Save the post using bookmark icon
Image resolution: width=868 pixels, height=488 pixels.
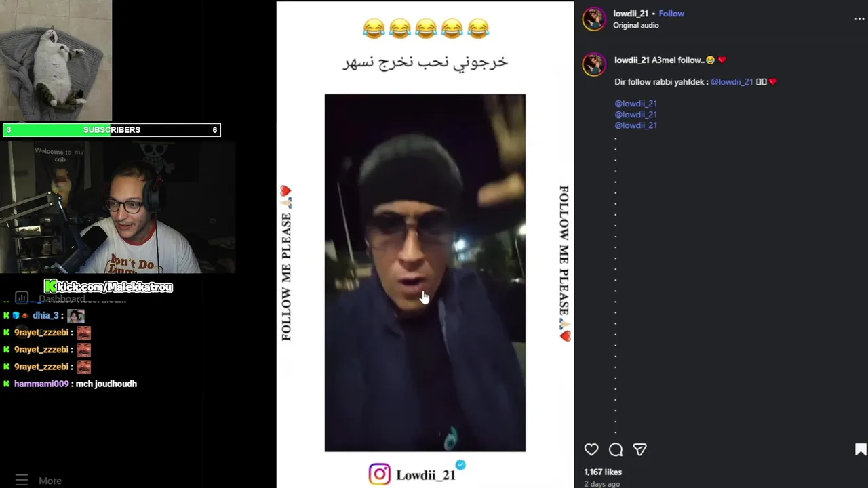click(x=860, y=449)
